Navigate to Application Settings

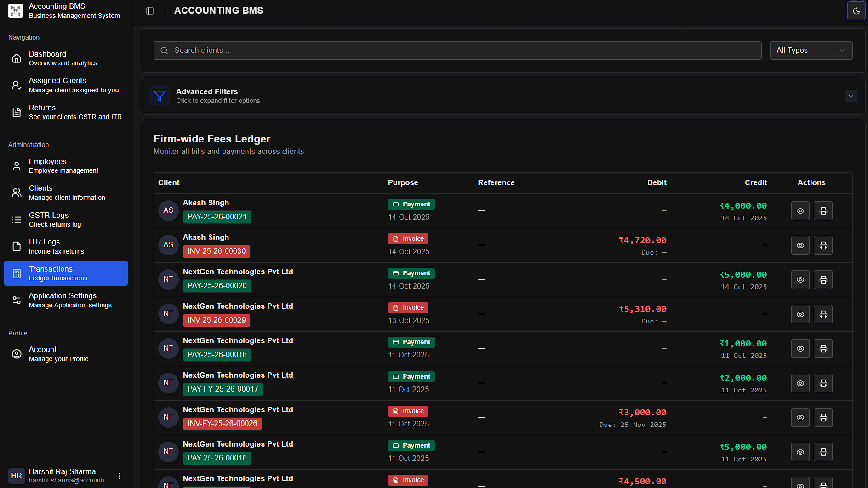point(17,300)
